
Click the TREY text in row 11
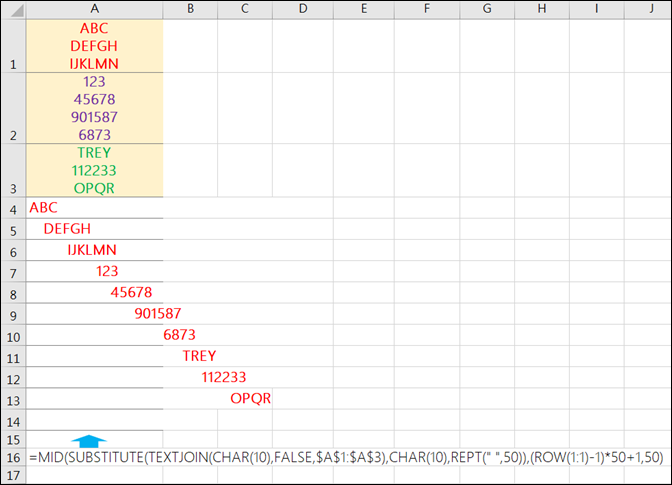(x=199, y=356)
